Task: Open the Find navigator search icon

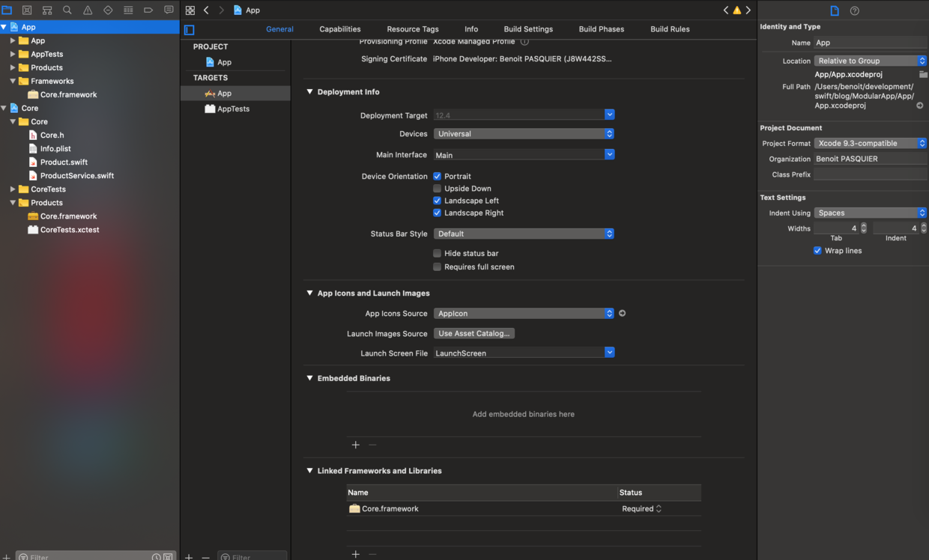Action: pos(67,10)
